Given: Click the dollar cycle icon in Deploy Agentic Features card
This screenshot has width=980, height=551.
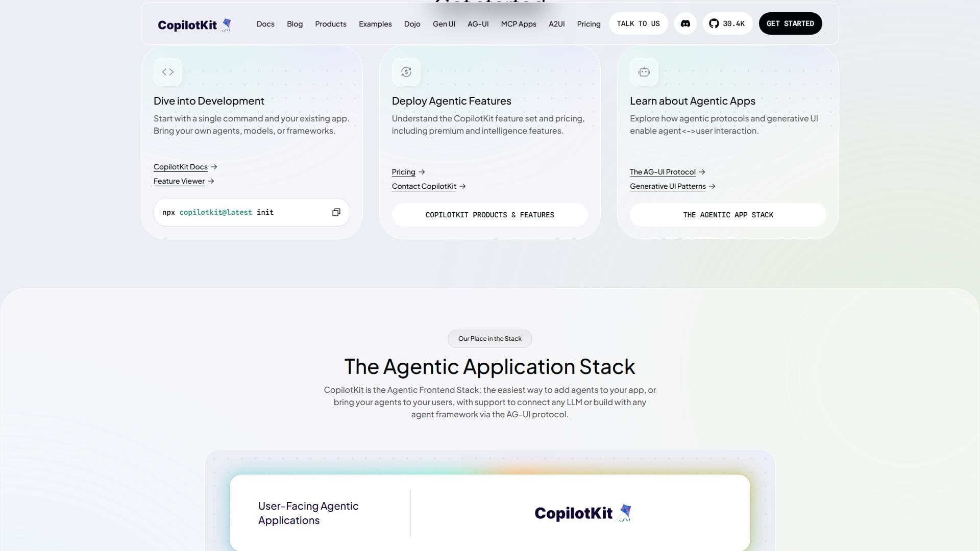Looking at the screenshot, I should point(406,72).
